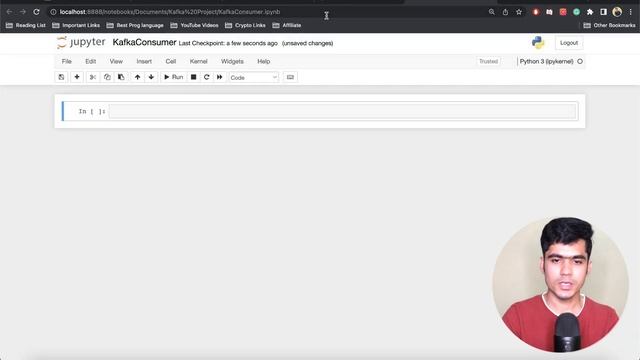The image size is (640, 360).
Task: Open the Best Prog language bookmark folder
Action: click(135, 25)
